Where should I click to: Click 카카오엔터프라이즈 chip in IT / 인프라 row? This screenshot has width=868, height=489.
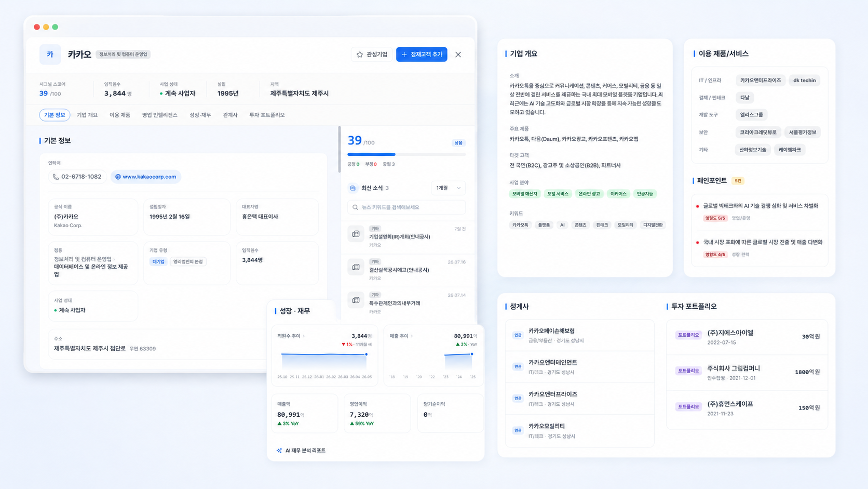761,81
